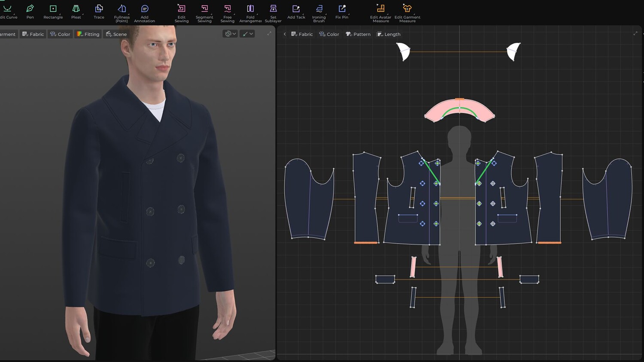Open the Pattern tab in the 2D window

358,34
